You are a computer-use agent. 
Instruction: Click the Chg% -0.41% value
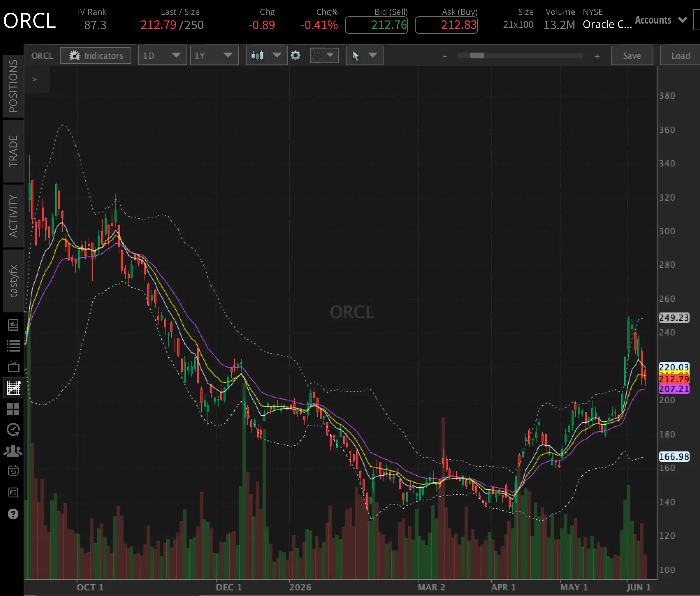pos(319,25)
